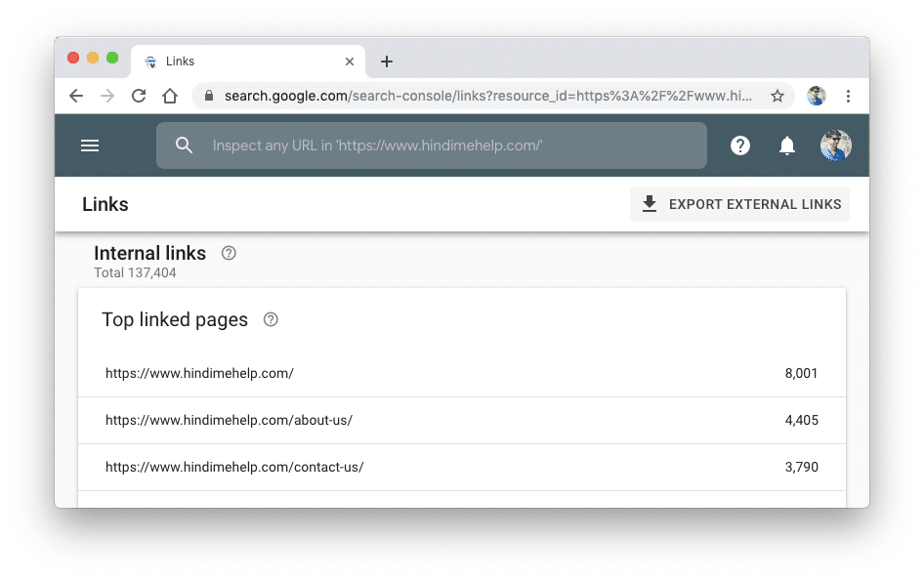Image resolution: width=924 pixels, height=580 pixels.
Task: Open the about-us linked page row
Action: click(462, 421)
